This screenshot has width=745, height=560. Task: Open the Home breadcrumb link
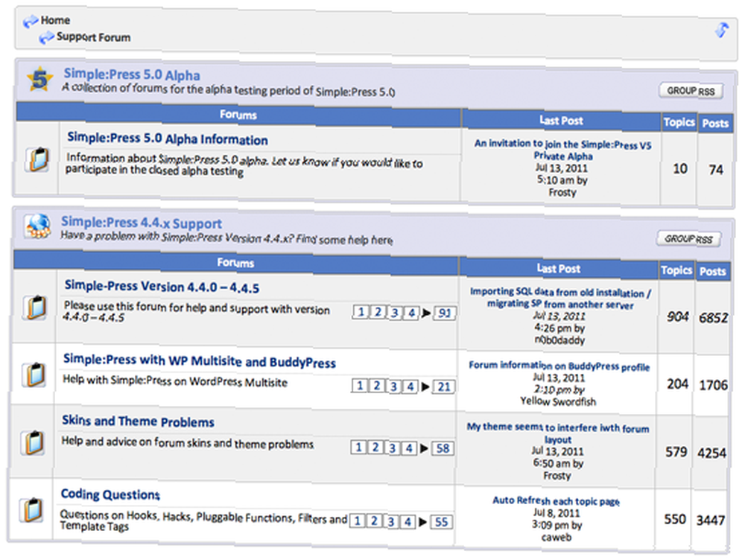[x=55, y=20]
